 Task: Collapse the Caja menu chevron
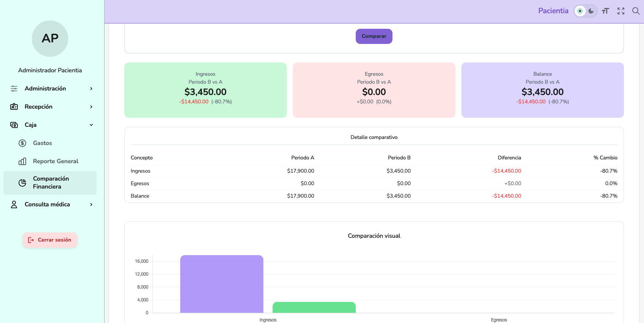(91, 125)
